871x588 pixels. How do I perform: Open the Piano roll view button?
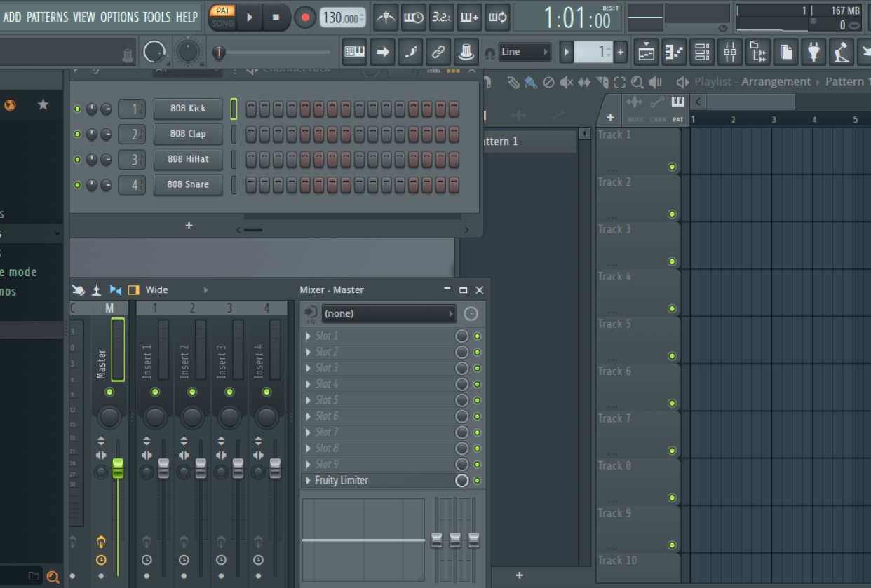click(674, 52)
